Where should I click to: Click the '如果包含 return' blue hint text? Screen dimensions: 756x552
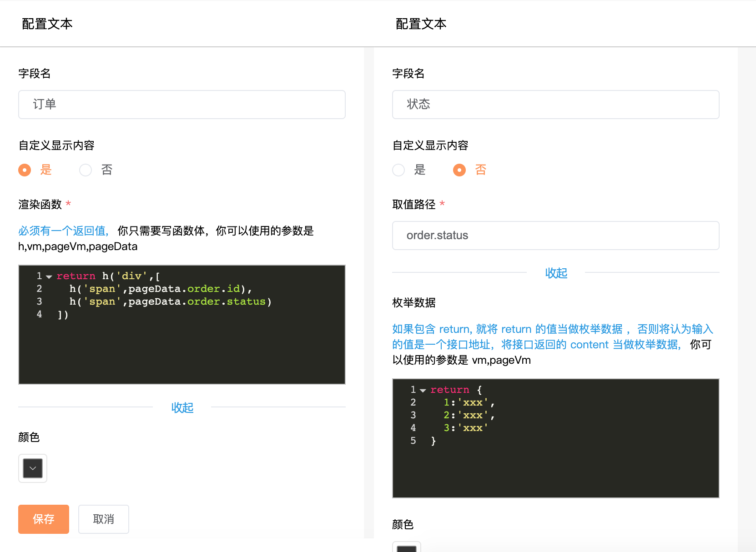point(553,337)
